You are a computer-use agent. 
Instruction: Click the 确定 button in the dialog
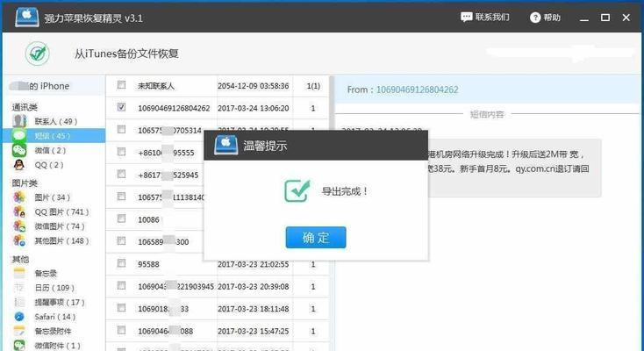tap(316, 237)
